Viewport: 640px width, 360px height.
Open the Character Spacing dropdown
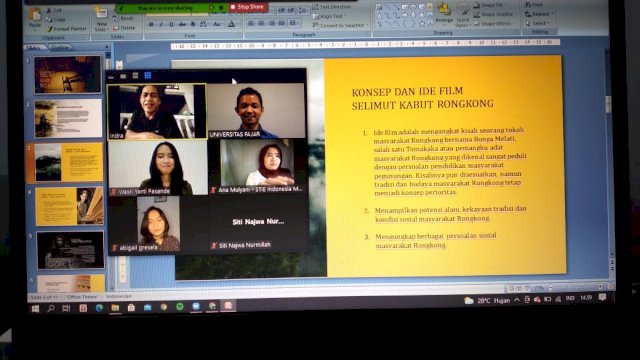point(203,24)
